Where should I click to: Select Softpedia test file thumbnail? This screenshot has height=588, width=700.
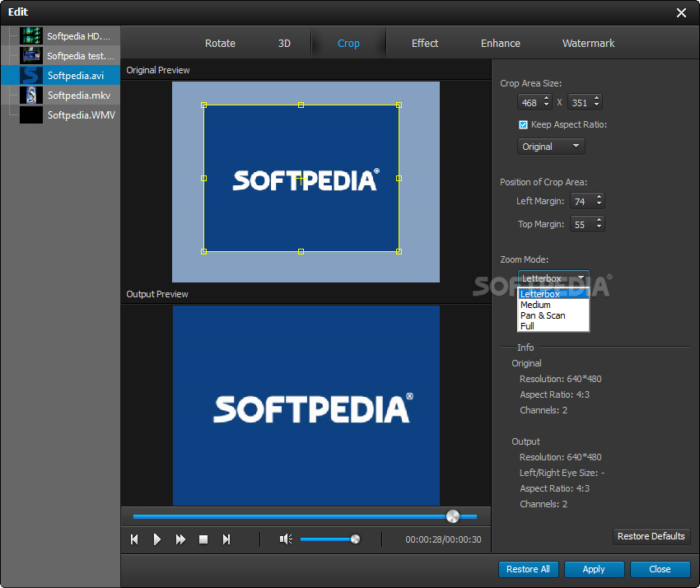point(31,56)
